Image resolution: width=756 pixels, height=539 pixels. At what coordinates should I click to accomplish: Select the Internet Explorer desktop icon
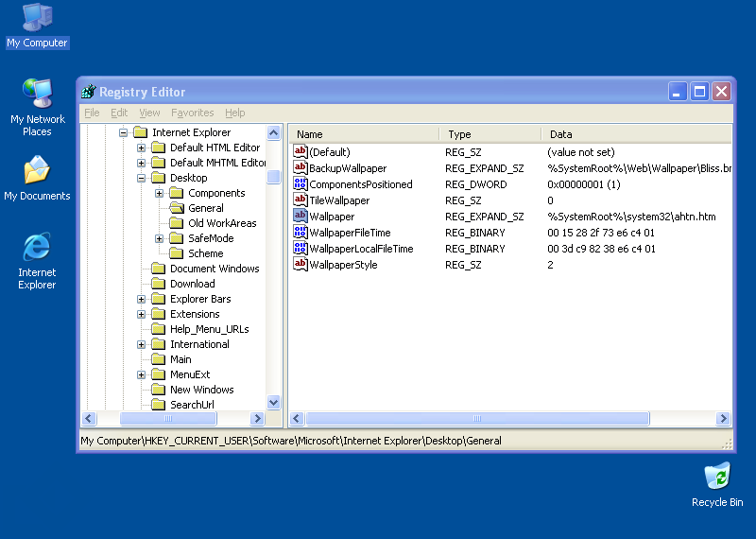(37, 248)
